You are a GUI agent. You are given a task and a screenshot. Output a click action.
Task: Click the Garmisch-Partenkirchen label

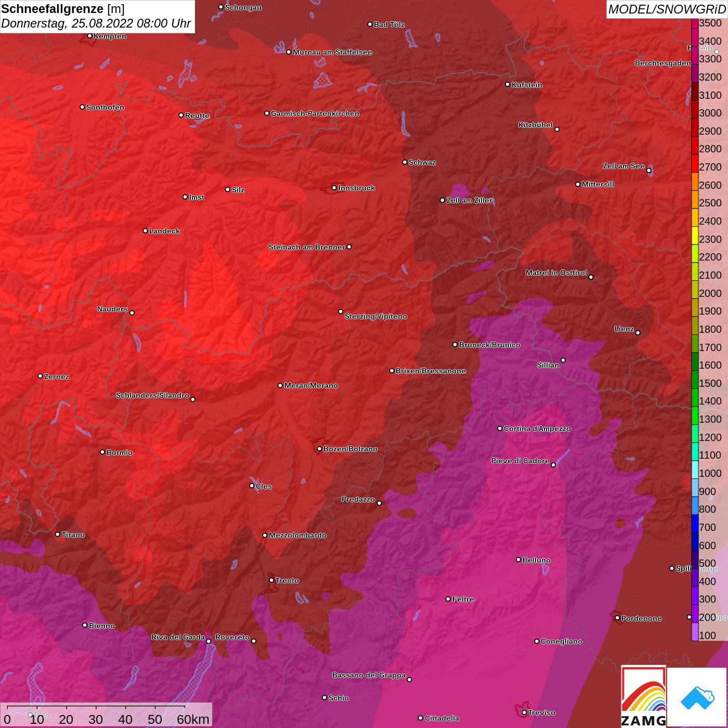315,113
